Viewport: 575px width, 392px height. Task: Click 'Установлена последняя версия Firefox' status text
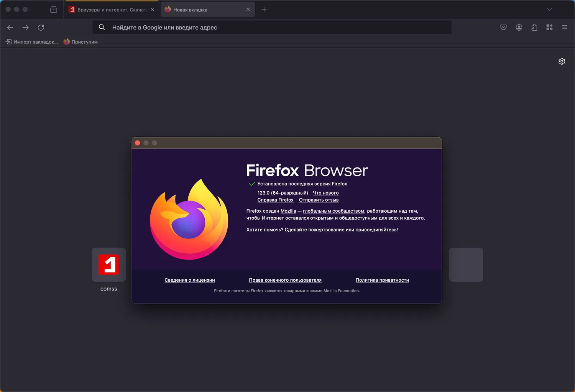coord(302,184)
